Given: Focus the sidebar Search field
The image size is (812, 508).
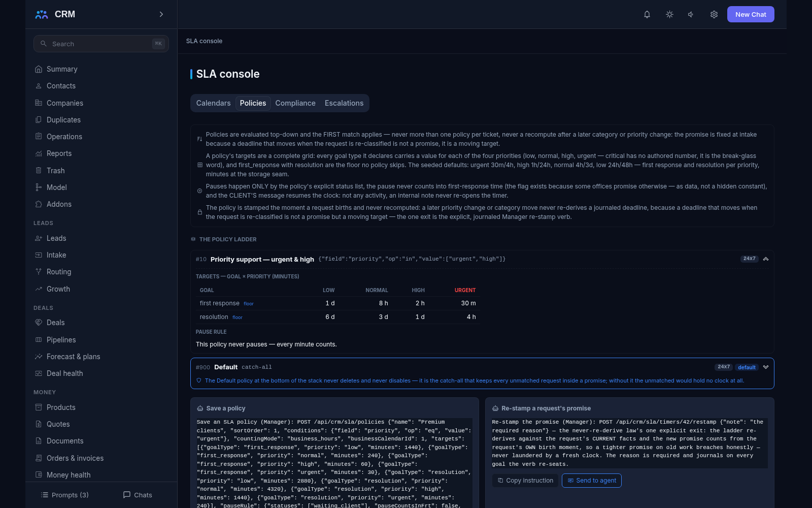Looking at the screenshot, I should [101, 44].
